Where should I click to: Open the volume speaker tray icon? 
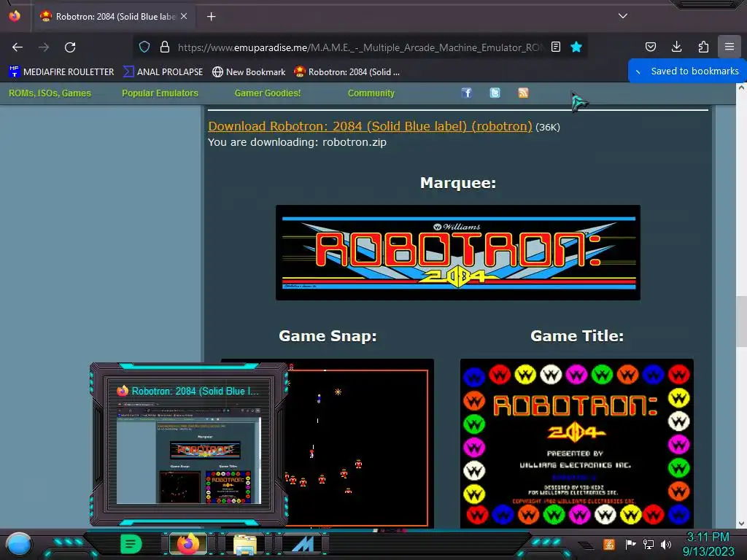[x=666, y=544]
